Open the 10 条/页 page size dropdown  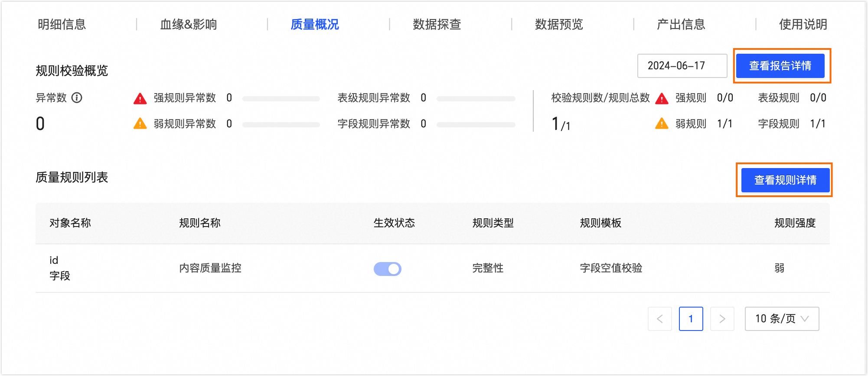pyautogui.click(x=782, y=319)
